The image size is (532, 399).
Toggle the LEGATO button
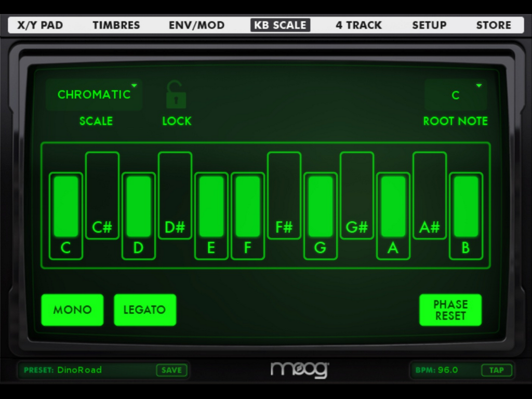[x=145, y=310]
